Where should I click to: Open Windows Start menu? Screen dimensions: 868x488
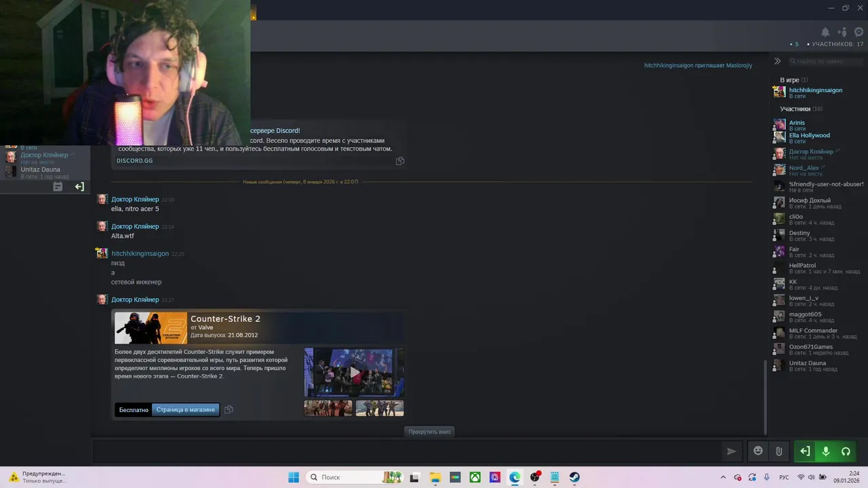[294, 477]
